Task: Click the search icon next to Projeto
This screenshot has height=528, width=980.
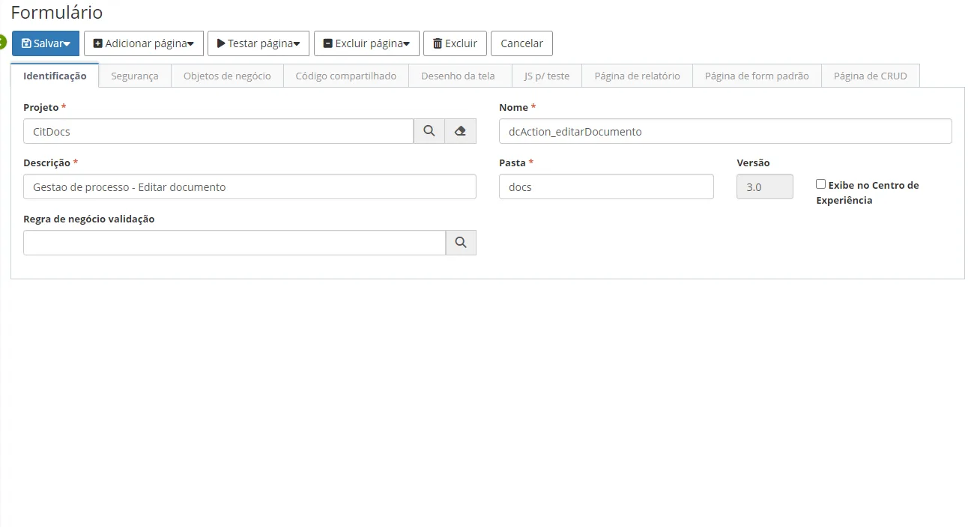Action: coord(429,131)
